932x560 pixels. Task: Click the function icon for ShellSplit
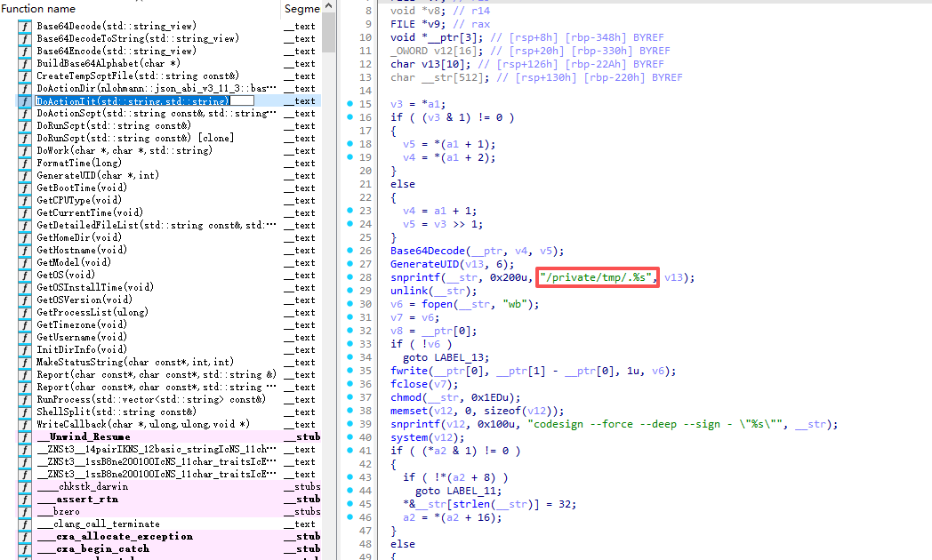click(x=25, y=412)
